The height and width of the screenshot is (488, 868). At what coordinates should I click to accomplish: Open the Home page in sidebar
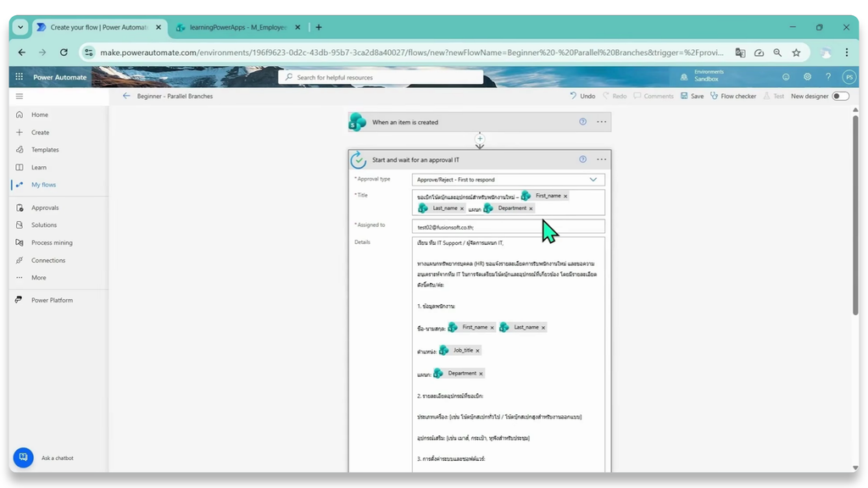tap(40, 115)
